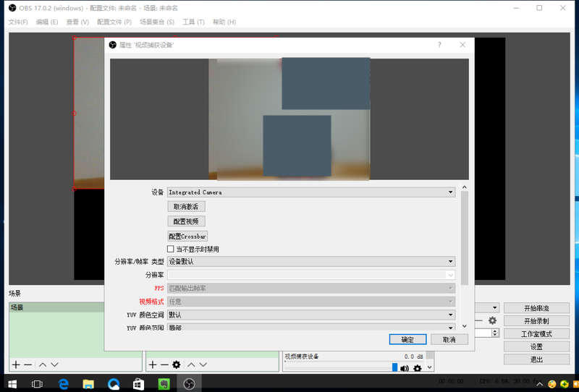Click the 配置视频 button
The width and height of the screenshot is (579, 392).
tap(186, 221)
